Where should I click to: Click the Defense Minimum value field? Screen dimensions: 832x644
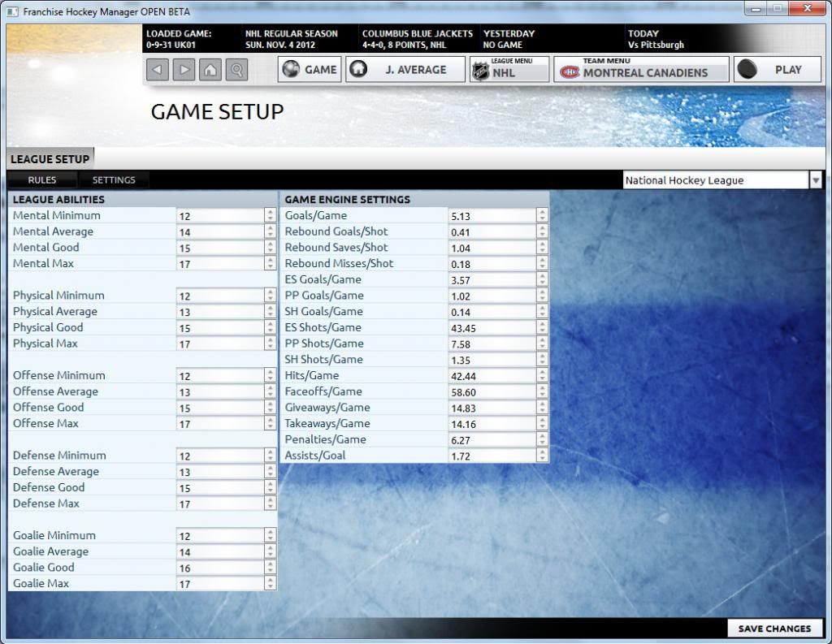tap(220, 456)
